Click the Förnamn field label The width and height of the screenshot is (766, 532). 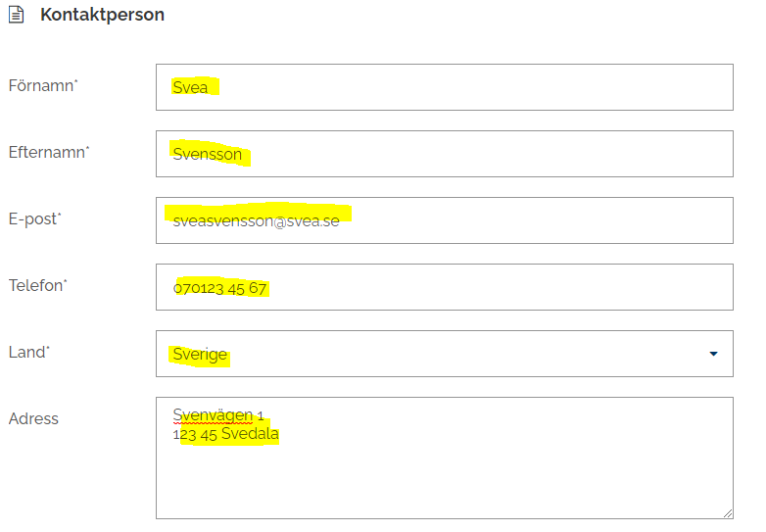(41, 86)
